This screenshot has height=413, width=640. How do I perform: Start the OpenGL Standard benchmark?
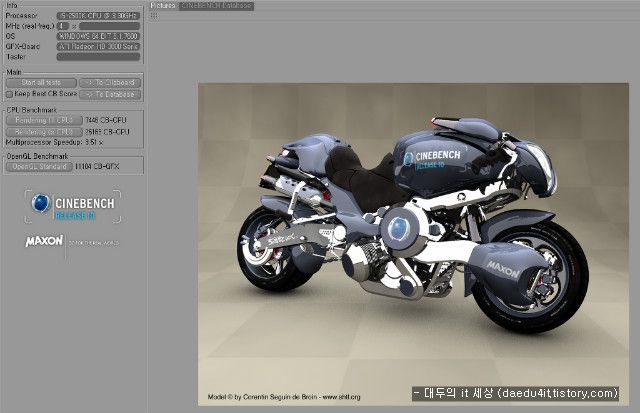[x=39, y=167]
